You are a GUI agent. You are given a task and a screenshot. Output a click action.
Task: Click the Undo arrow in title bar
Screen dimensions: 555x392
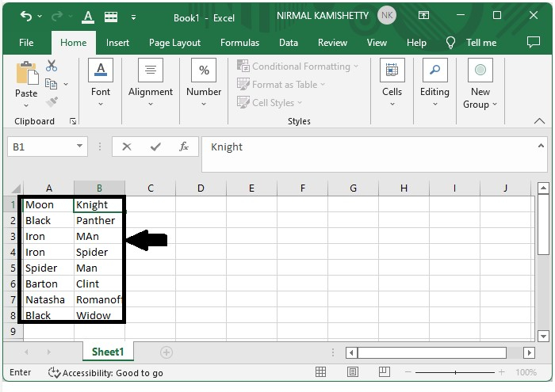coord(26,16)
